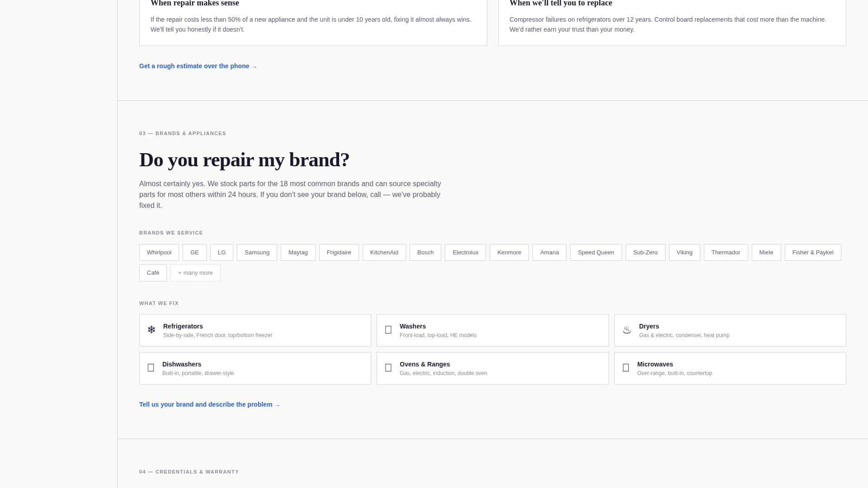Open the Washers appliance card title

click(413, 326)
